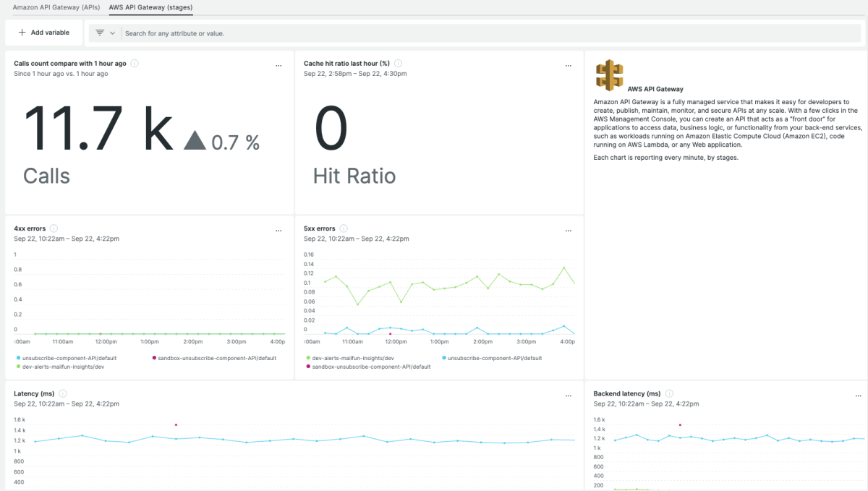Open the Calls count widget options menu
868x491 pixels.
coord(278,66)
